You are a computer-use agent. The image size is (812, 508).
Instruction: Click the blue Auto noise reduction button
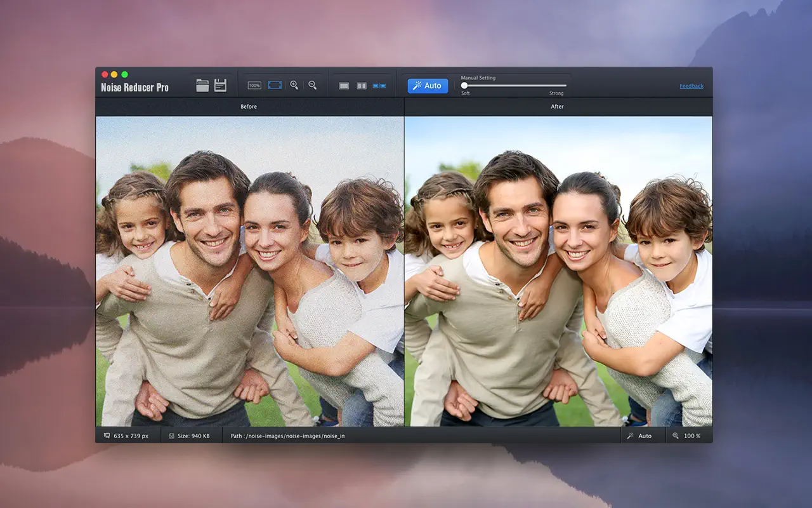click(x=428, y=86)
